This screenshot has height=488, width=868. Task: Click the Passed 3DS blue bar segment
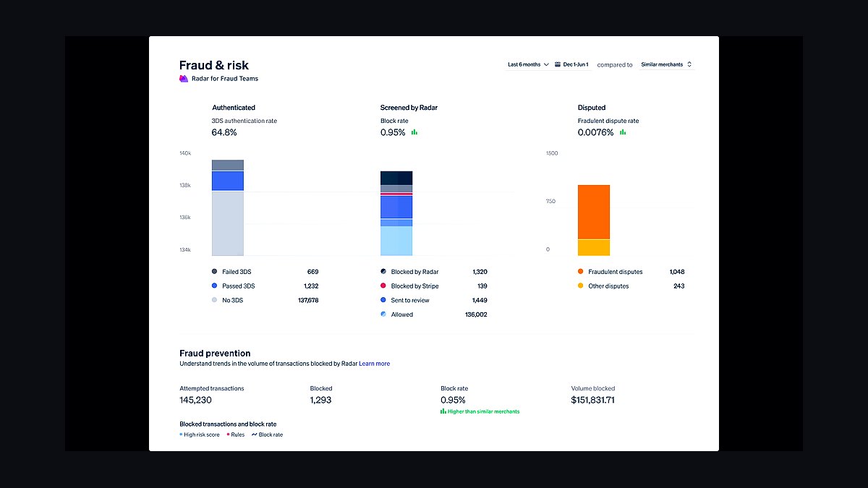pos(228,181)
